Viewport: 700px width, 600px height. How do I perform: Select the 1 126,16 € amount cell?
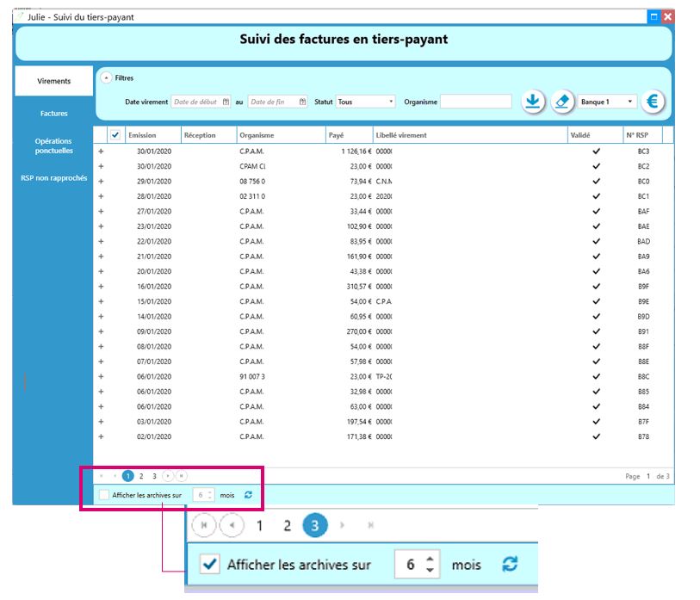(356, 152)
